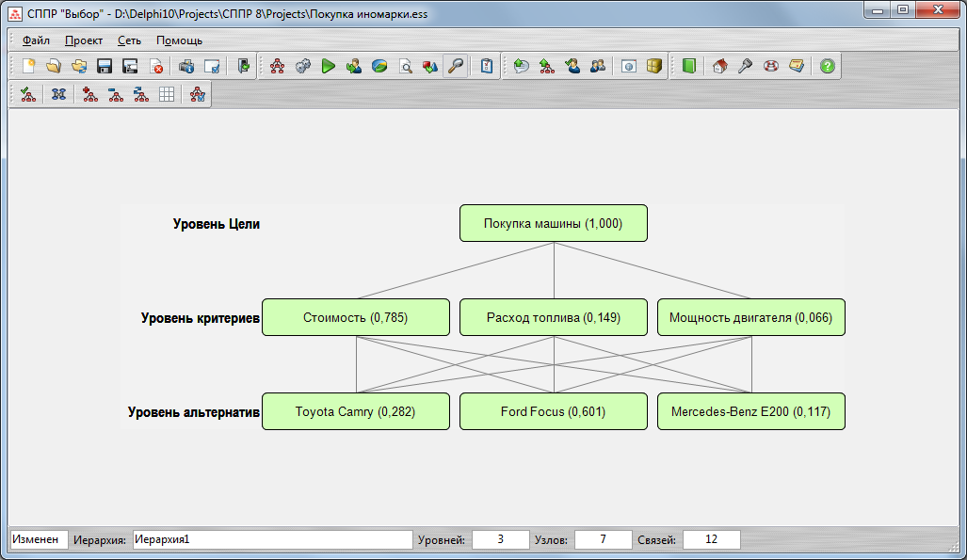Click the green help question mark icon
Viewport: 967px width, 560px height.
point(827,66)
